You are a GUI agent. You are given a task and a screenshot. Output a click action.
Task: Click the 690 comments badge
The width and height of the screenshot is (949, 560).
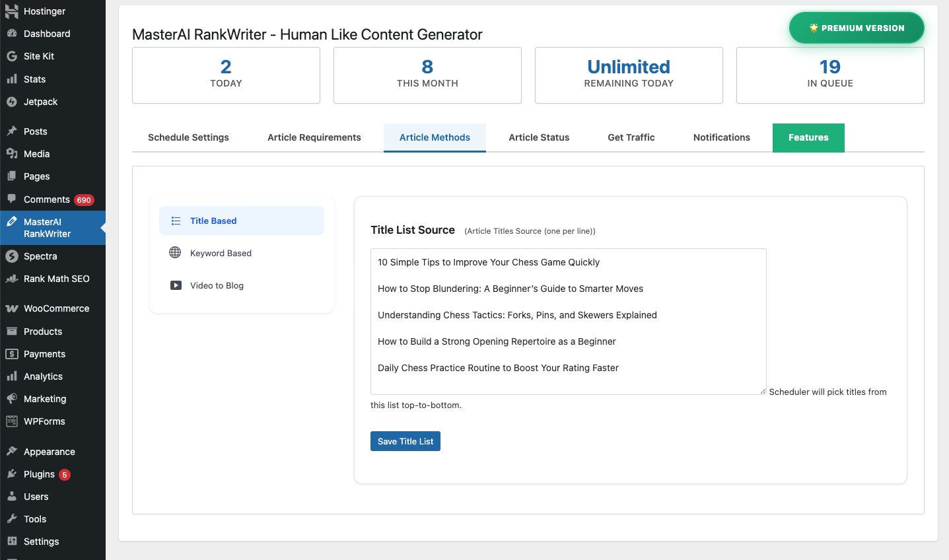point(84,200)
